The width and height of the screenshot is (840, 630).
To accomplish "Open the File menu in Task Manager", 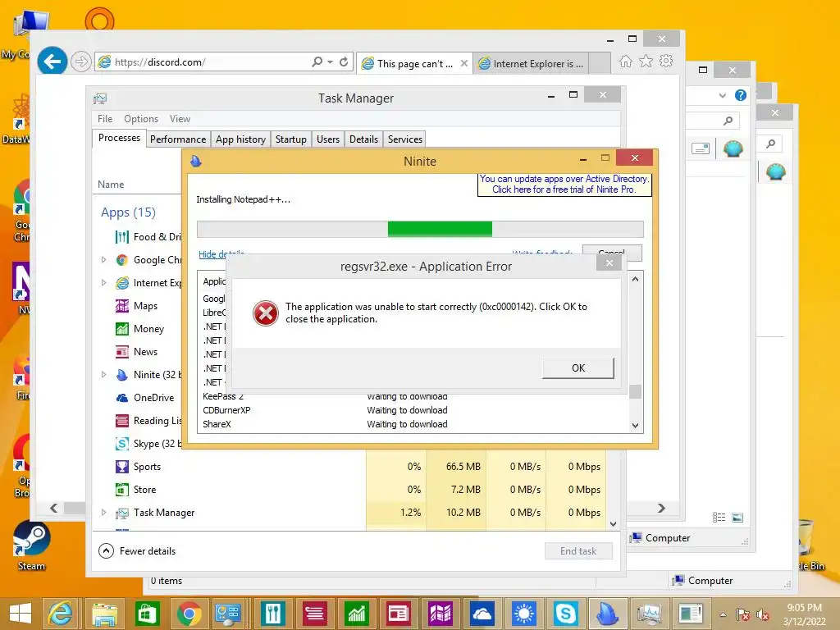I will coord(105,119).
